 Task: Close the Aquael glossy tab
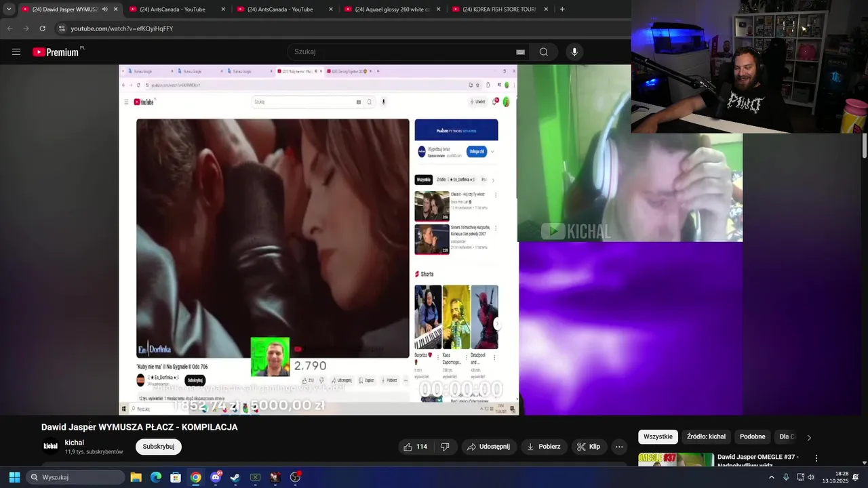[x=438, y=9]
